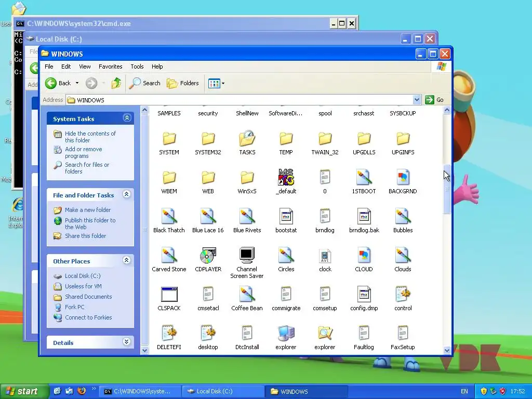
Task: Click the Up one level toolbar icon
Action: pyautogui.click(x=116, y=83)
